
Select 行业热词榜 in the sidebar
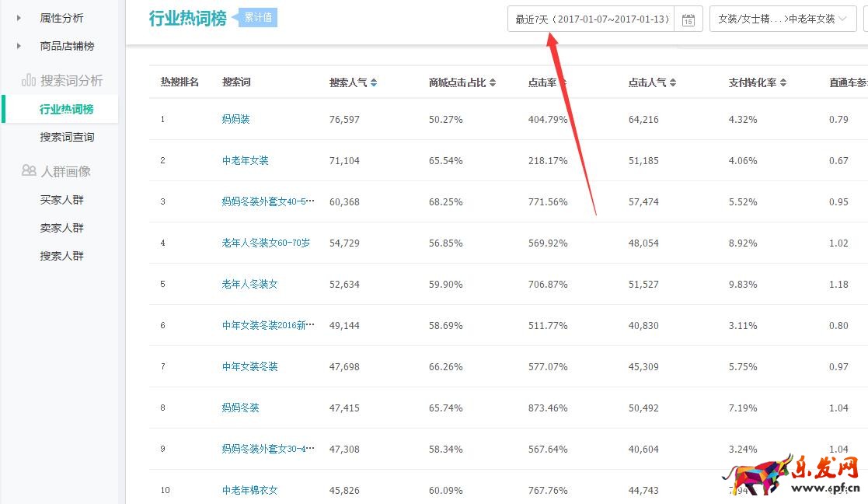[x=66, y=109]
